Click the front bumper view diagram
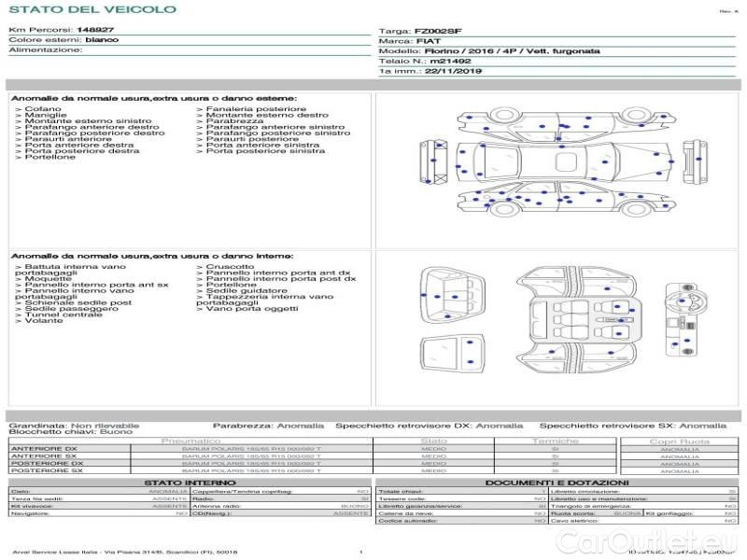Screen dimensions: 747x560 [x=694, y=161]
